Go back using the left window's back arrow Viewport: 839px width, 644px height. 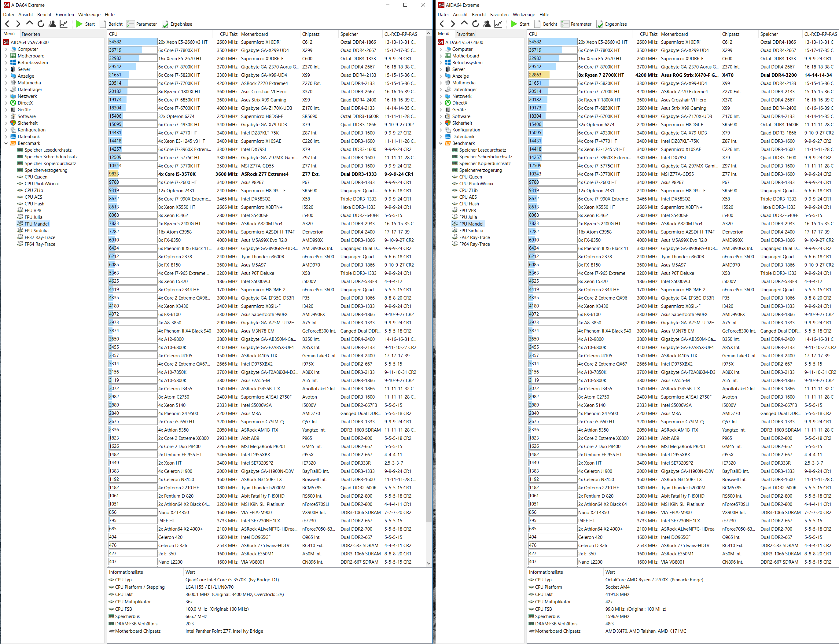(x=7, y=24)
